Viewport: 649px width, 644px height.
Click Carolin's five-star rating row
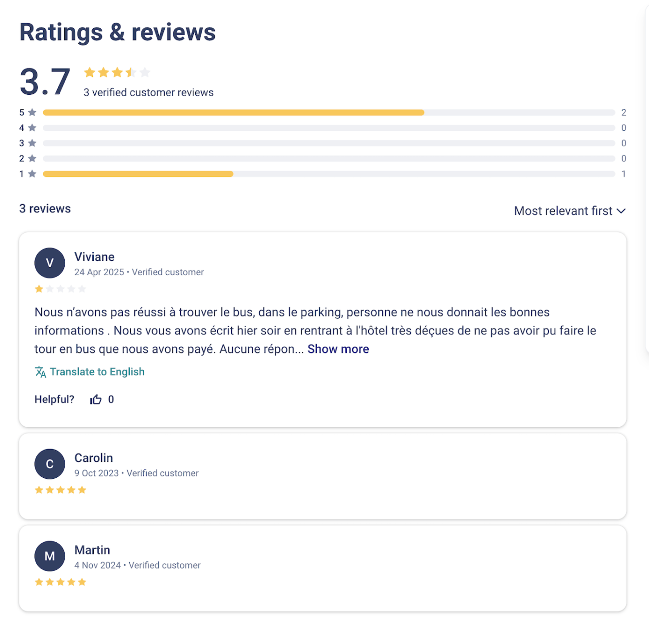[60, 490]
